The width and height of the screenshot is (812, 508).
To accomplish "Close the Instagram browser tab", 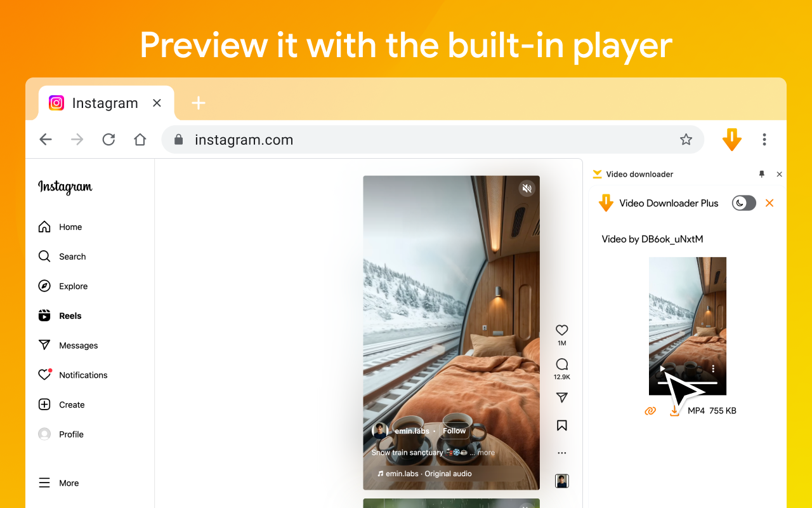I will (x=157, y=103).
